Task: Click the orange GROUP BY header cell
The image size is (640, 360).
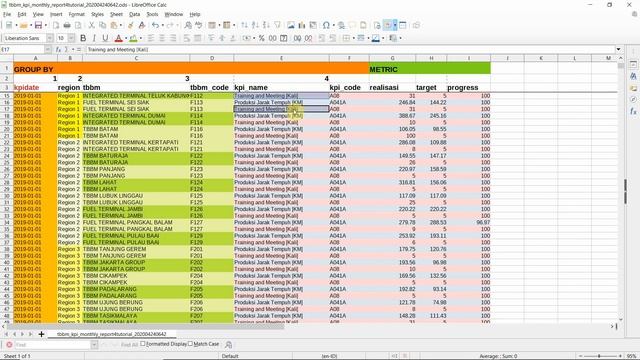Action: click(x=191, y=69)
